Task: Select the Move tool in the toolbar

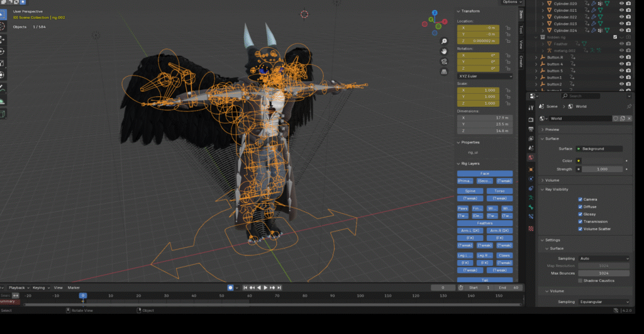Action: point(3,39)
